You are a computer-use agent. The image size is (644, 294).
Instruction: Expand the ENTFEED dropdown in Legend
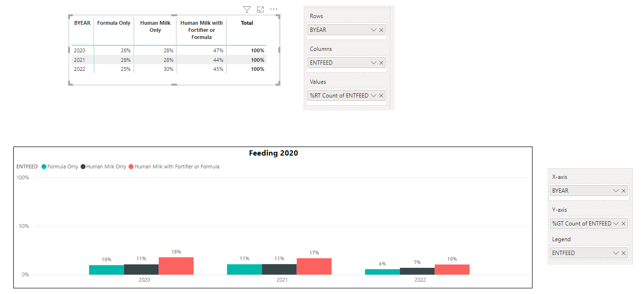tap(616, 253)
